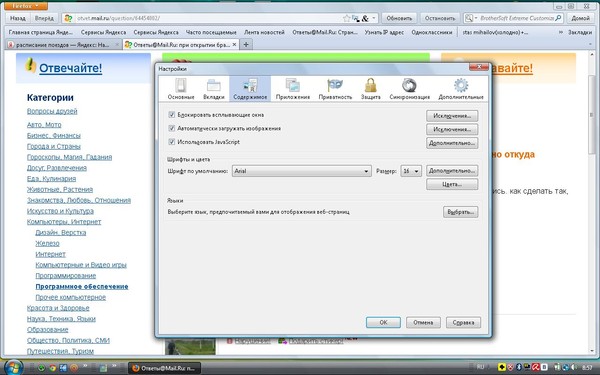
Task: Open Авто, Мото category link
Action: (44, 125)
